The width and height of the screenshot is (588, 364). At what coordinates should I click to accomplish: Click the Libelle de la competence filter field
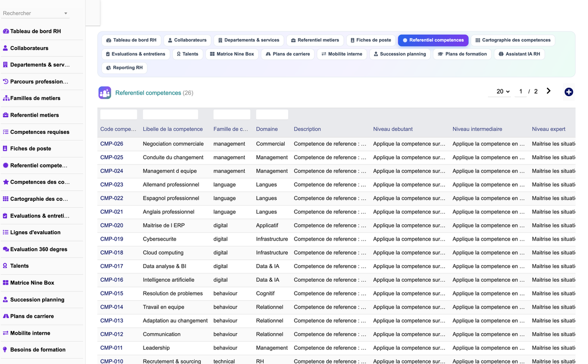(x=171, y=115)
